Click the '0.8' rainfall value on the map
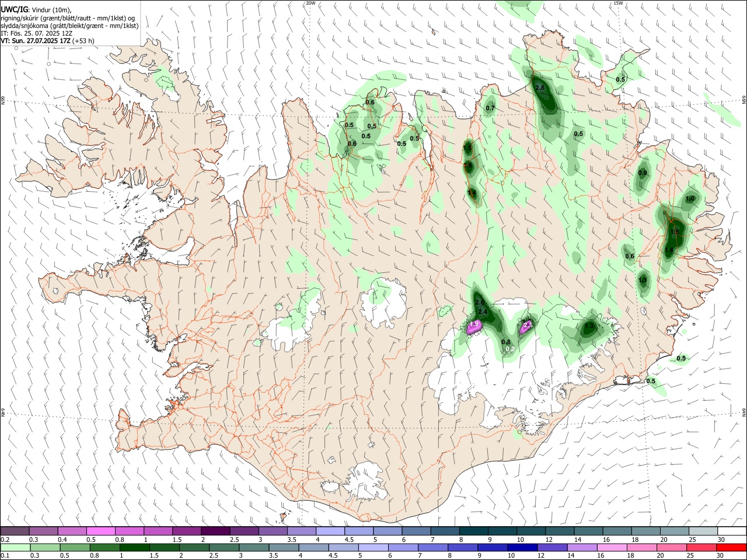This screenshot has height=560, width=747. (x=506, y=342)
